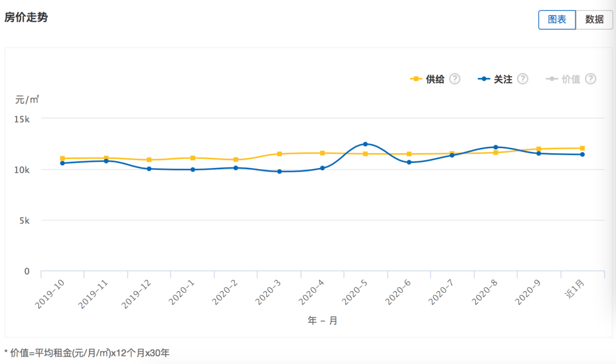616x364 pixels.
Task: Click the help icon next to 关注
Action: 522,79
